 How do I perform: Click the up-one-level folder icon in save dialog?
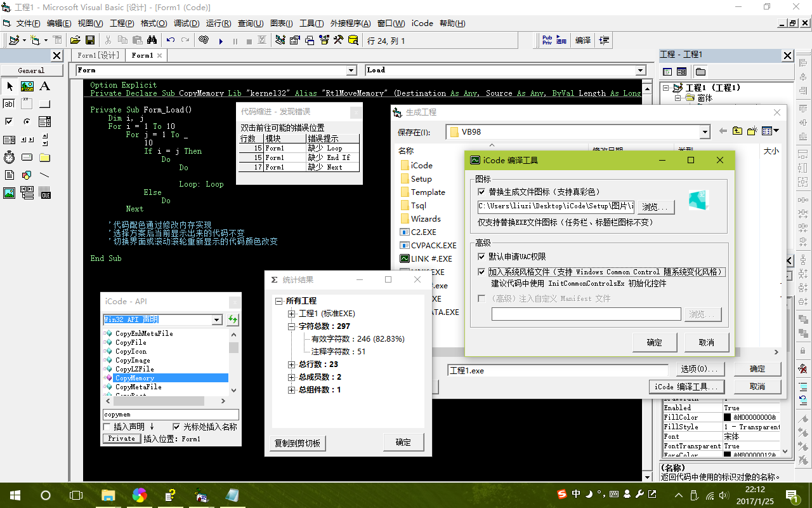737,131
